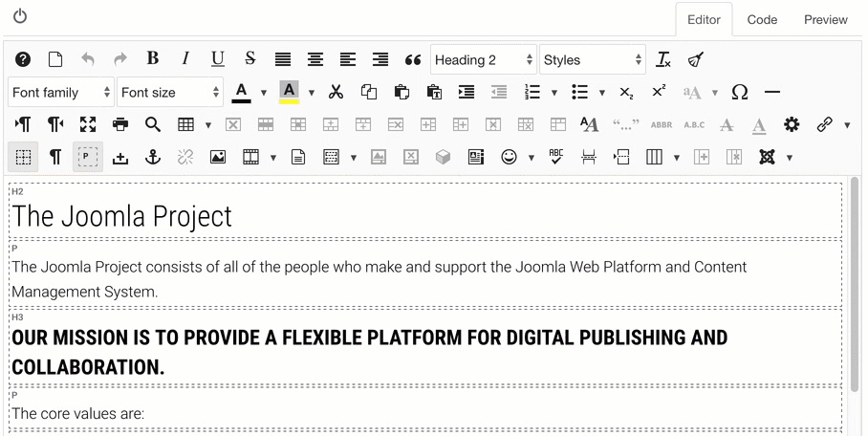This screenshot has height=436, width=868.
Task: Insert an emoticon smiley
Action: (509, 158)
